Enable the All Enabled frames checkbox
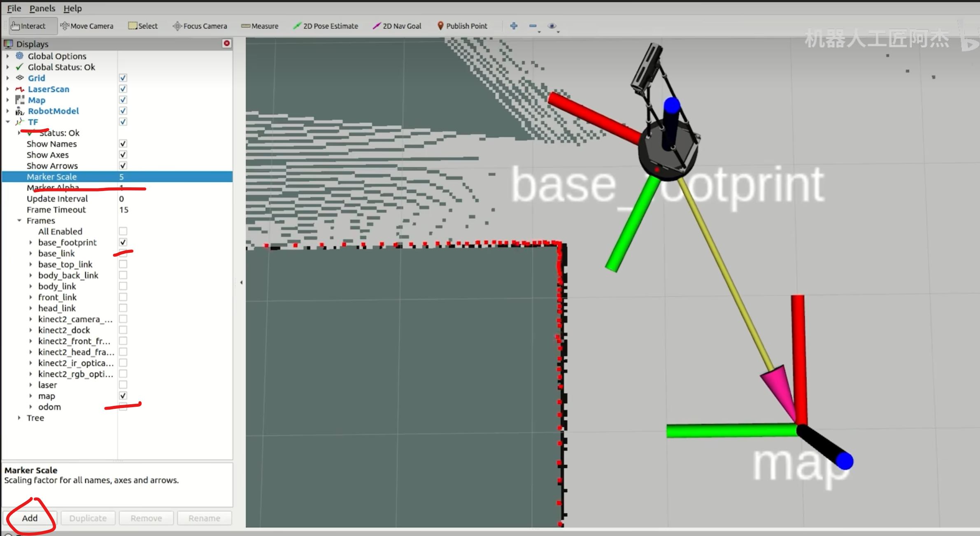Image resolution: width=980 pixels, height=536 pixels. pos(123,231)
